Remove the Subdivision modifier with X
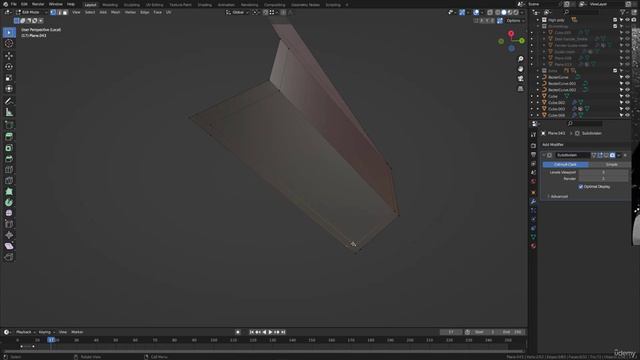640x360 pixels. point(625,155)
